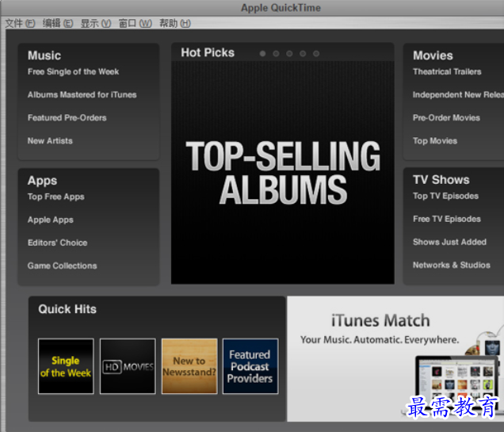
Task: Click the Top-Selling Albums banner
Action: pyautogui.click(x=283, y=173)
